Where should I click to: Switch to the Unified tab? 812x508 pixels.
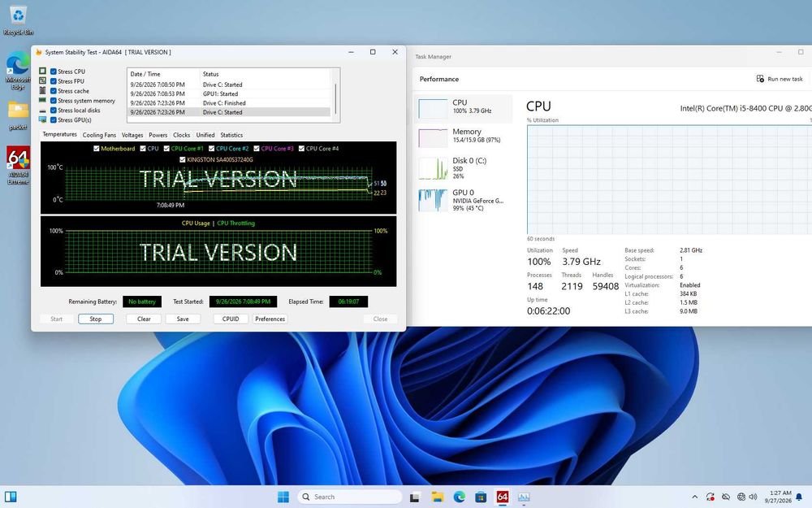[x=205, y=135]
